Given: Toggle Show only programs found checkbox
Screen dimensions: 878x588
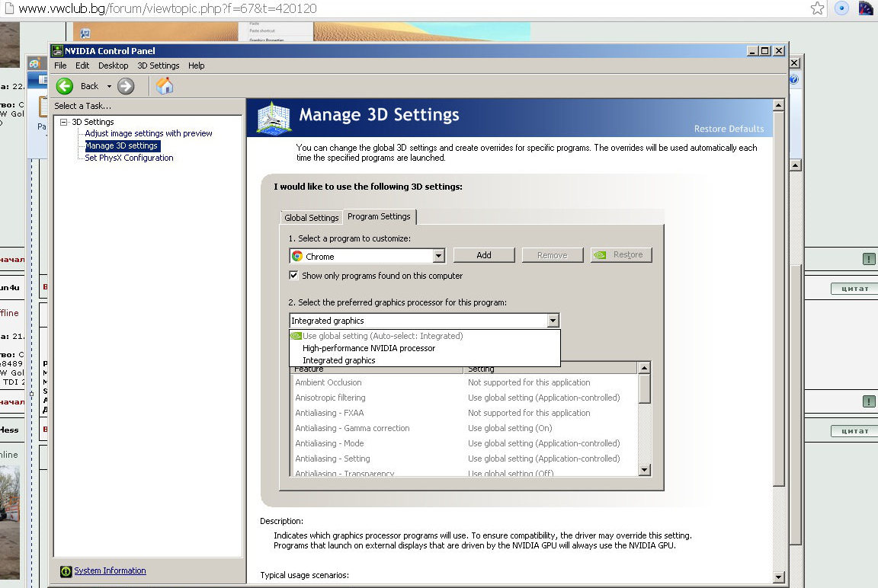Looking at the screenshot, I should coord(294,276).
